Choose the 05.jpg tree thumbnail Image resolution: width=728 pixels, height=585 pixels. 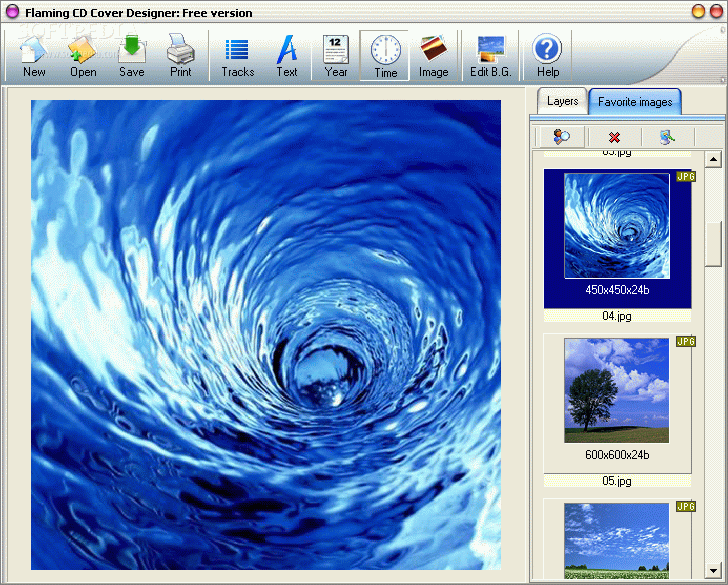617,390
